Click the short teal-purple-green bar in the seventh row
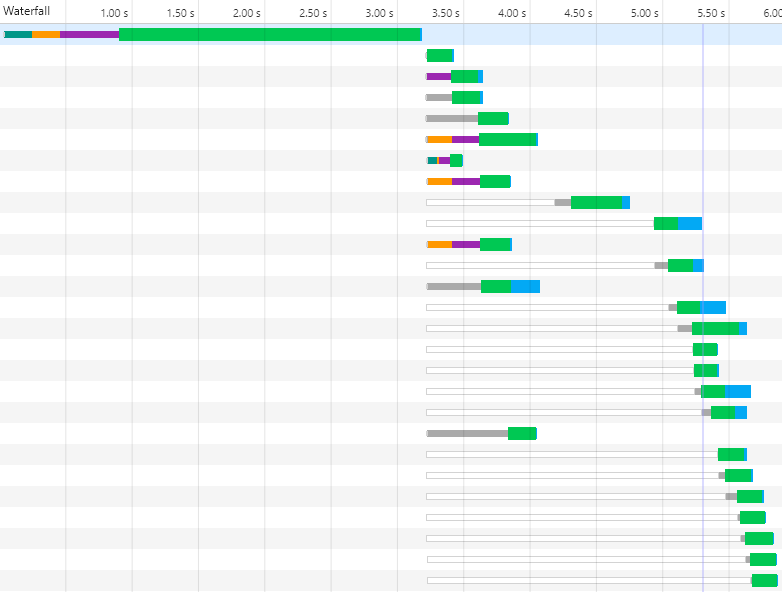 [x=445, y=160]
